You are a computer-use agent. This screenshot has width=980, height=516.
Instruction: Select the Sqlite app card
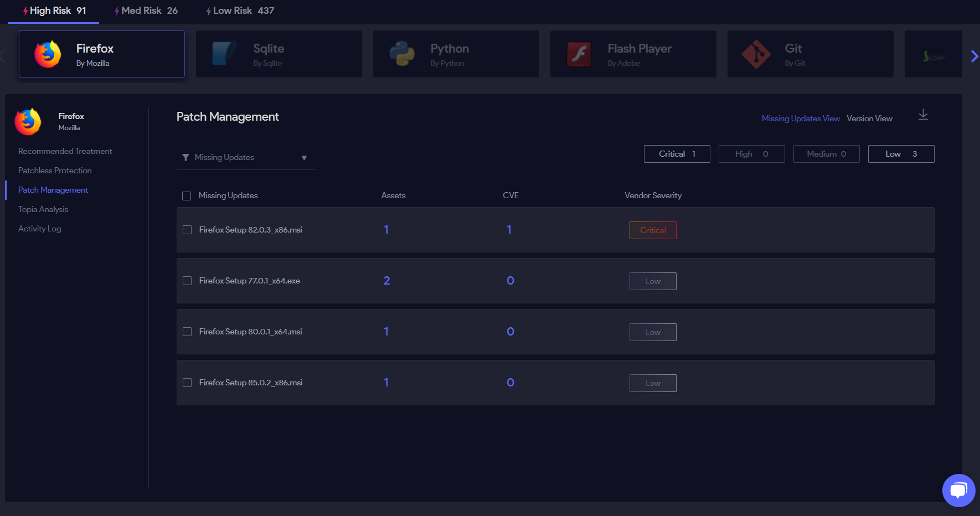coord(278,54)
